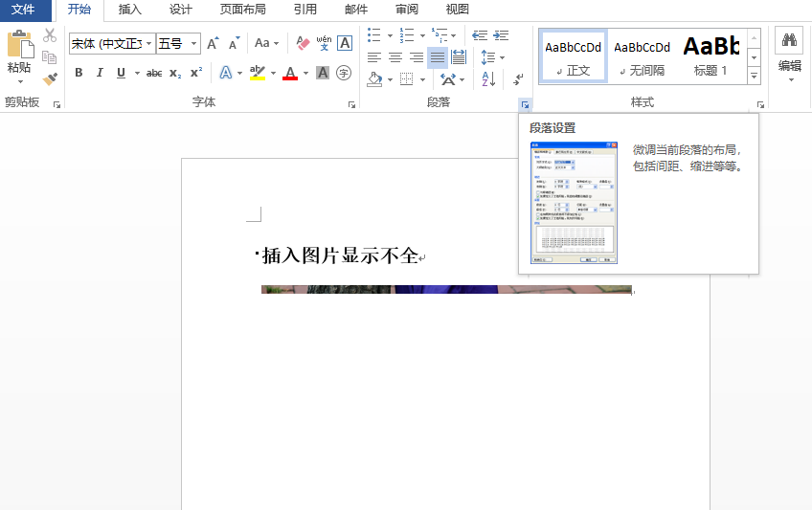Switch to the 页面布局 tab
This screenshot has height=510, width=812.
point(243,10)
